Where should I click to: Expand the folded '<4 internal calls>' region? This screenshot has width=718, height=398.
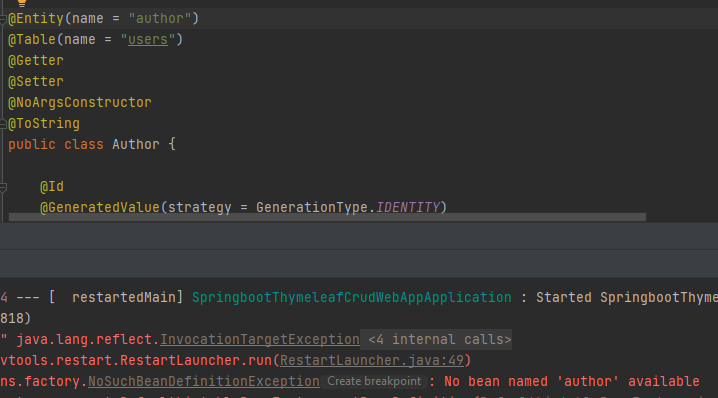(x=439, y=339)
